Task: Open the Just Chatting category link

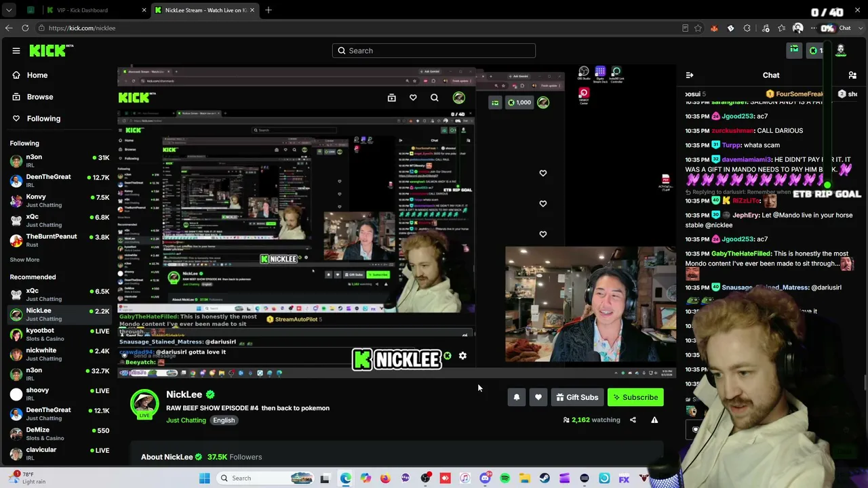Action: tap(186, 420)
